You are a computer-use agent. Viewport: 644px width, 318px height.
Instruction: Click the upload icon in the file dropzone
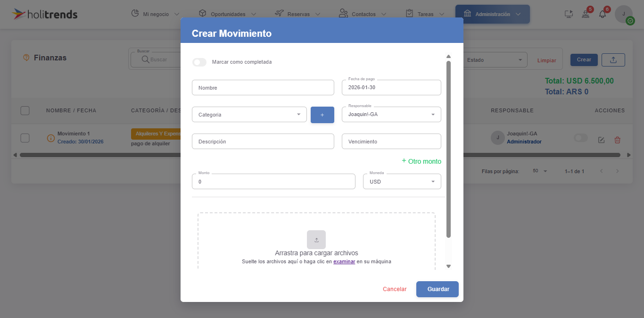tap(316, 240)
